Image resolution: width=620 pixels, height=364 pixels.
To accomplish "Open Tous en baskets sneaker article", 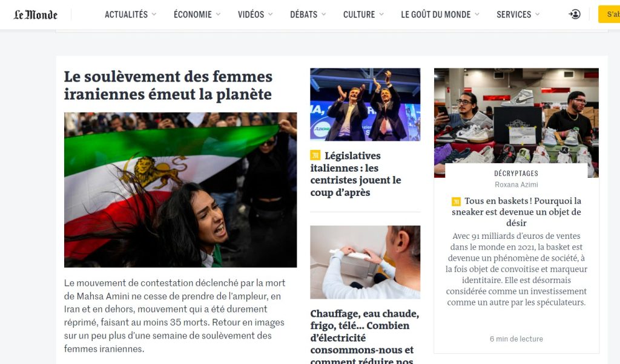I will coord(516,212).
